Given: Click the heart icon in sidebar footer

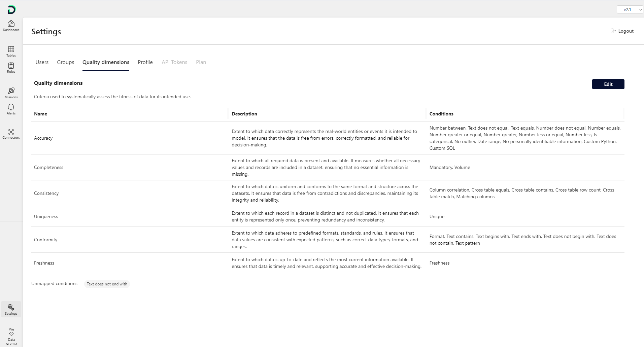Looking at the screenshot, I should tap(11, 334).
